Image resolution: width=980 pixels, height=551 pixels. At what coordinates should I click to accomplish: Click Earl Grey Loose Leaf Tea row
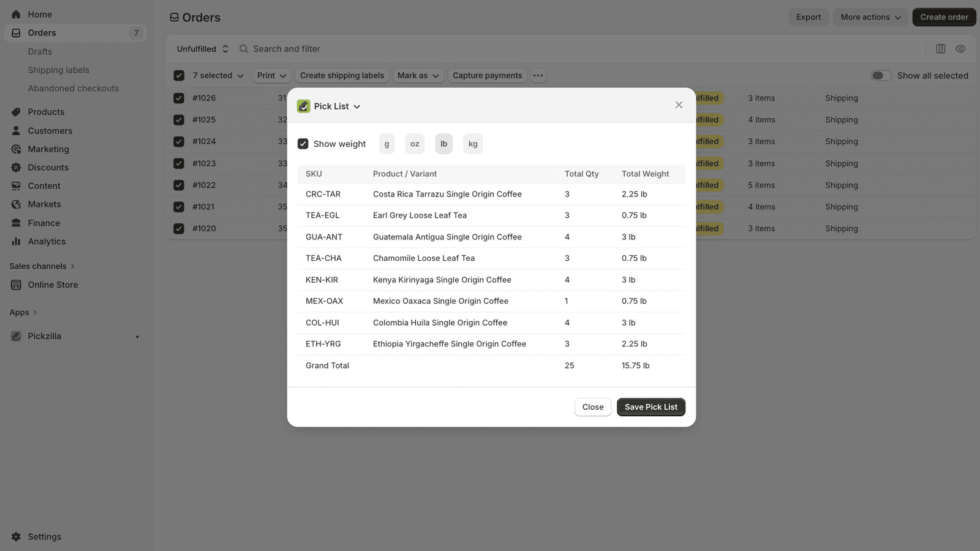(x=491, y=216)
